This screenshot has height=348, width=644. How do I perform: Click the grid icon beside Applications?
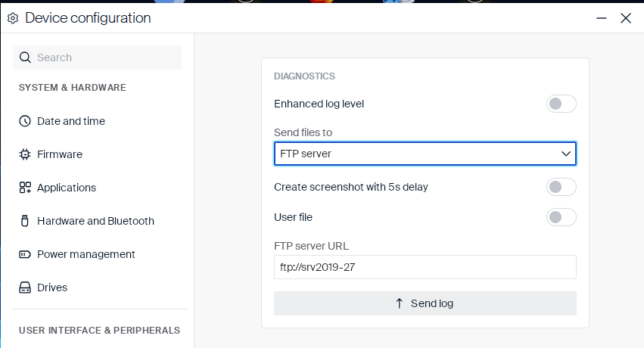click(25, 188)
